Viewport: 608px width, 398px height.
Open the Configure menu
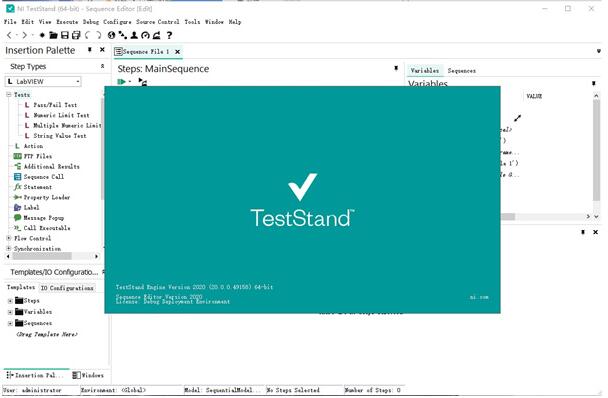tap(117, 22)
